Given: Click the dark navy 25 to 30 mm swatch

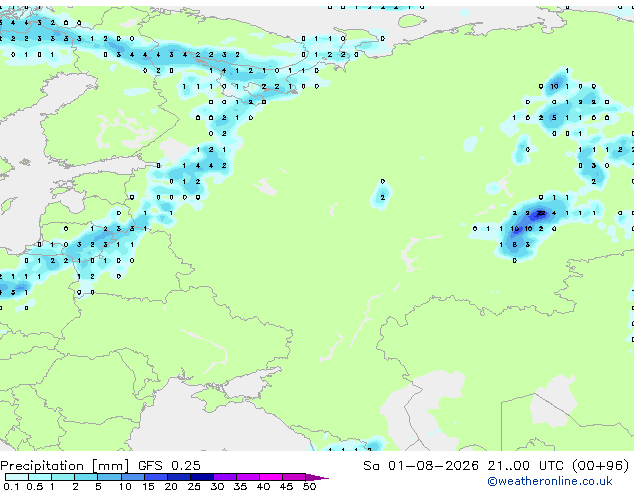Looking at the screenshot, I should click(201, 477).
